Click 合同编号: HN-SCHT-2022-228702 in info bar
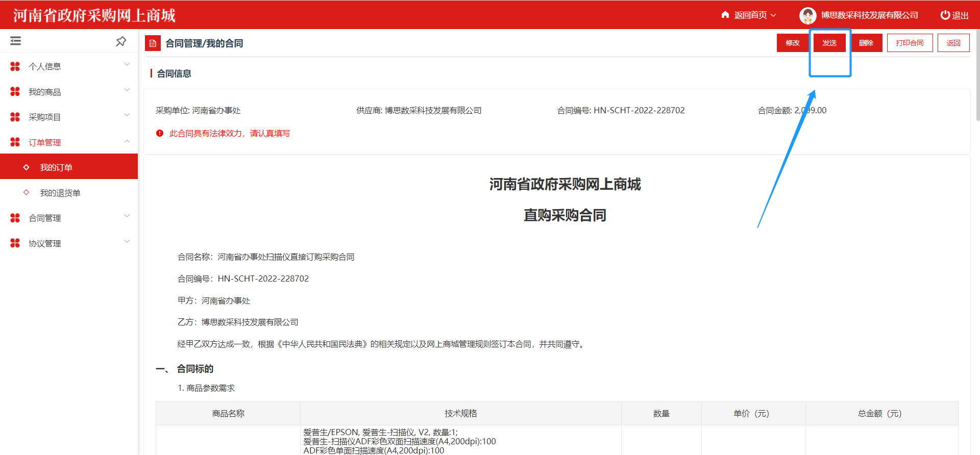Image resolution: width=980 pixels, height=455 pixels. pyautogui.click(x=621, y=110)
